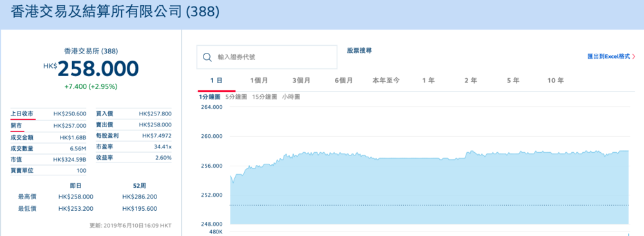
Task: Click the 上日收市 label
Action: 22,113
